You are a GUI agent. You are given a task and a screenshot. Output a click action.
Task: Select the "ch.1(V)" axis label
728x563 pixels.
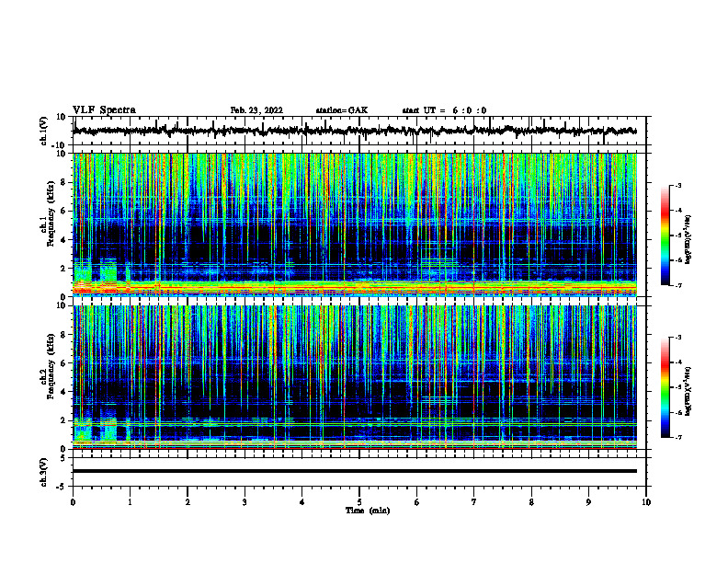[x=44, y=131]
